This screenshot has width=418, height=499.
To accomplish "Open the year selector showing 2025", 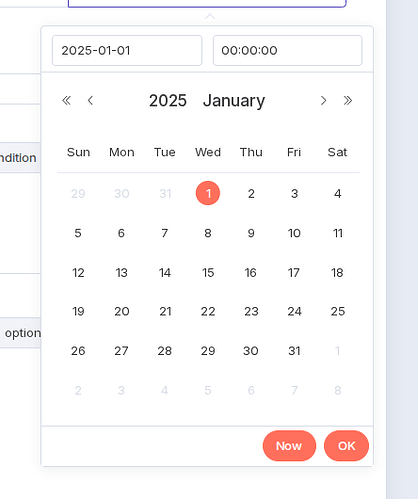I will click(x=168, y=100).
